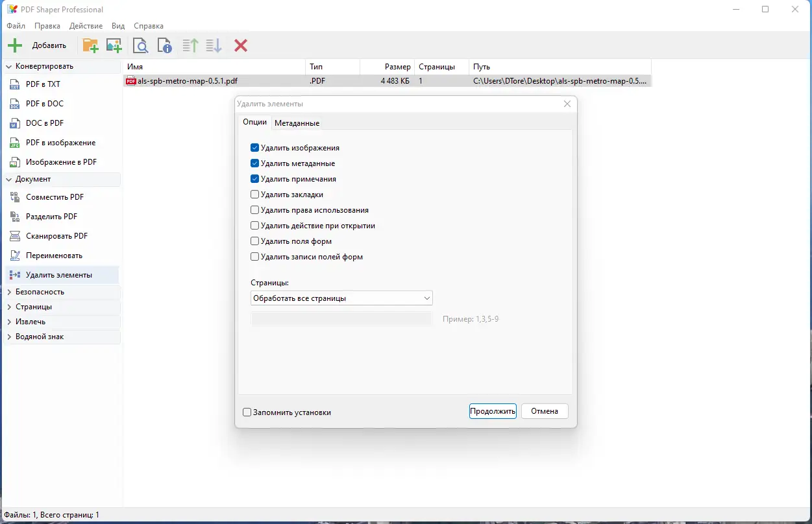Image resolution: width=812 pixels, height=524 pixels.
Task: Sort by the Имя column header
Action: point(214,67)
